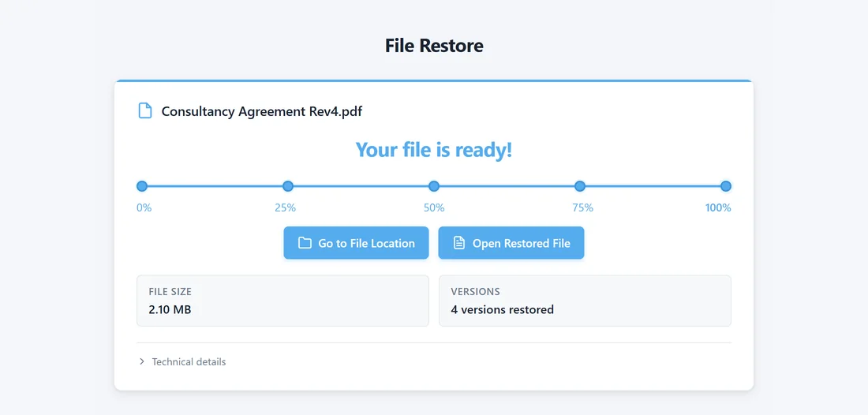Viewport: 868px width, 415px height.
Task: Click the PDF document icon beside the filename
Action: point(144,110)
